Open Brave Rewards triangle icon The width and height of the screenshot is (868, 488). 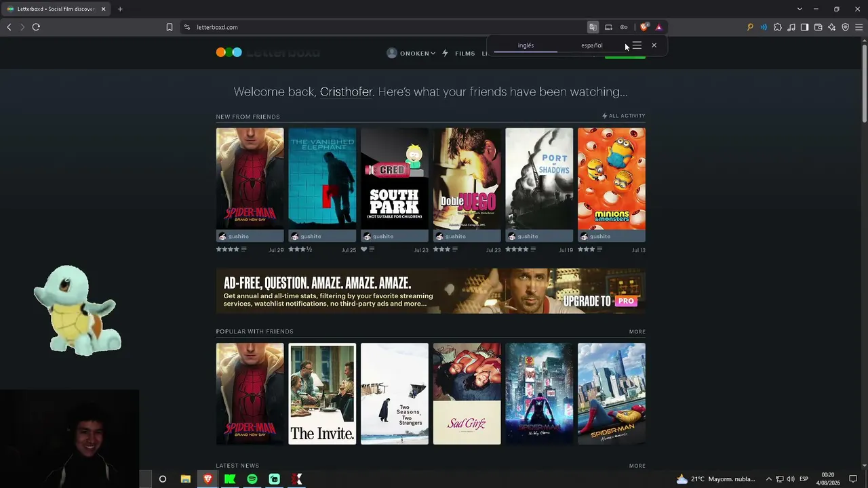[x=658, y=27]
